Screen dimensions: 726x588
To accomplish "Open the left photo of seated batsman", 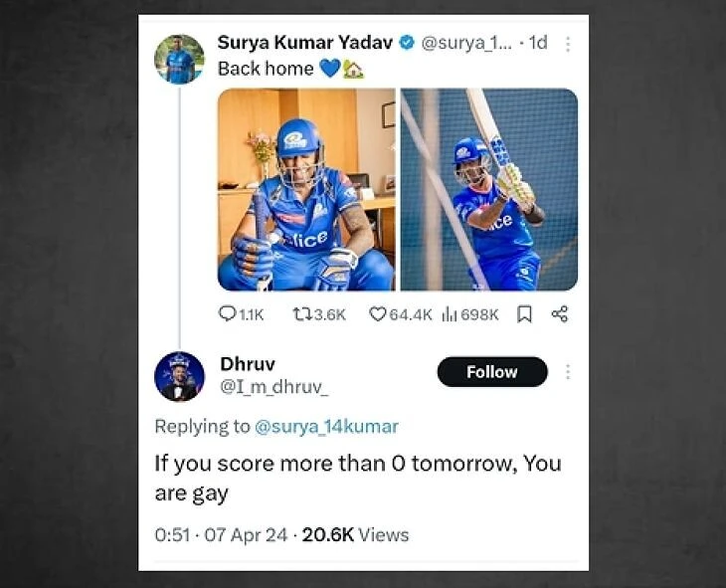I will [306, 189].
